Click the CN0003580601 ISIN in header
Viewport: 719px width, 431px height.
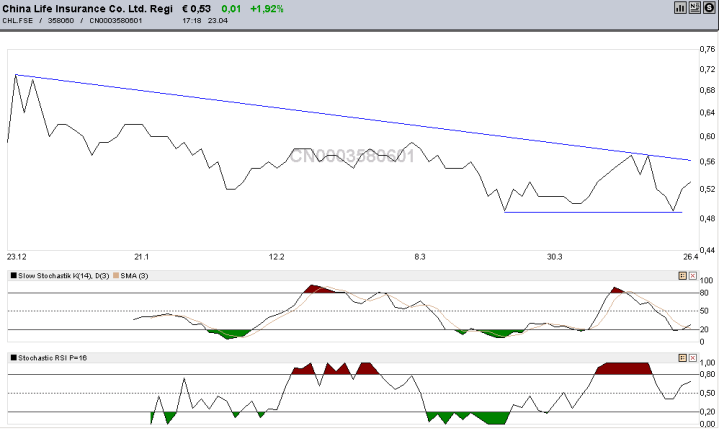(x=116, y=21)
